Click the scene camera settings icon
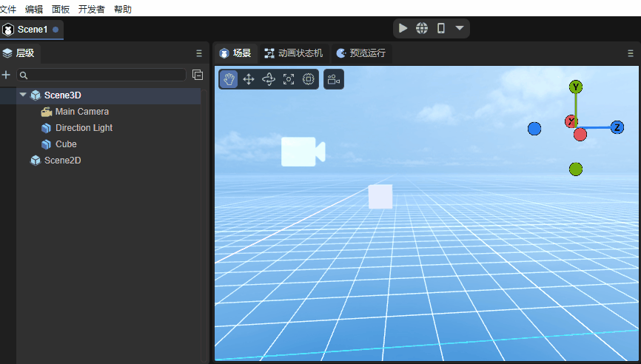Image resolution: width=641 pixels, height=364 pixels. coord(334,79)
